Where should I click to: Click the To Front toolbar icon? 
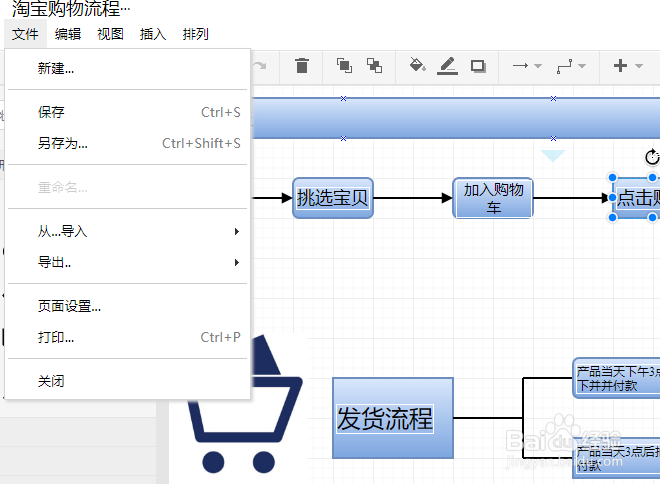point(344,66)
